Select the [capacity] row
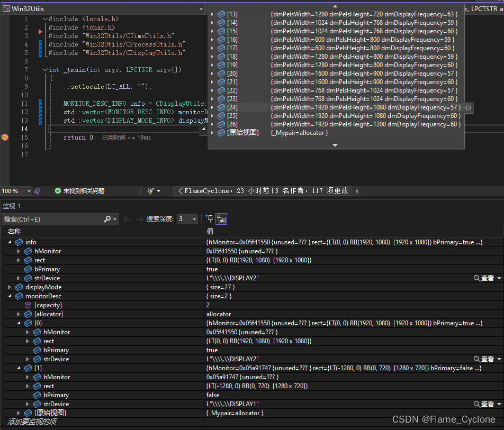 [x=254, y=305]
